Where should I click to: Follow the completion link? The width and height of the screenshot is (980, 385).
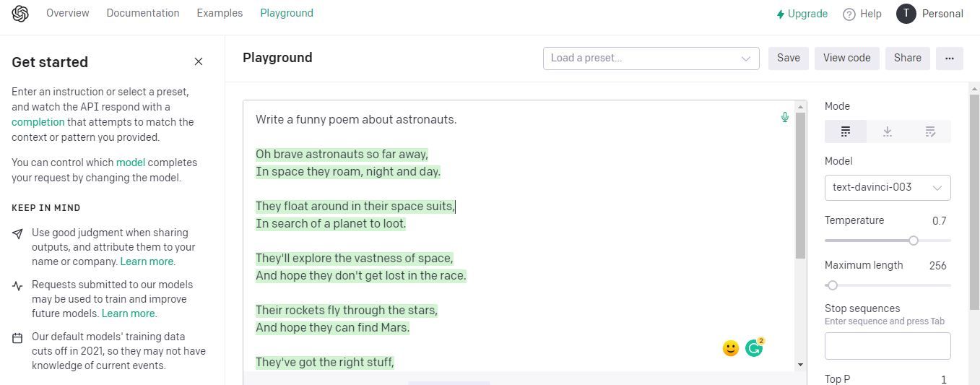coord(38,122)
